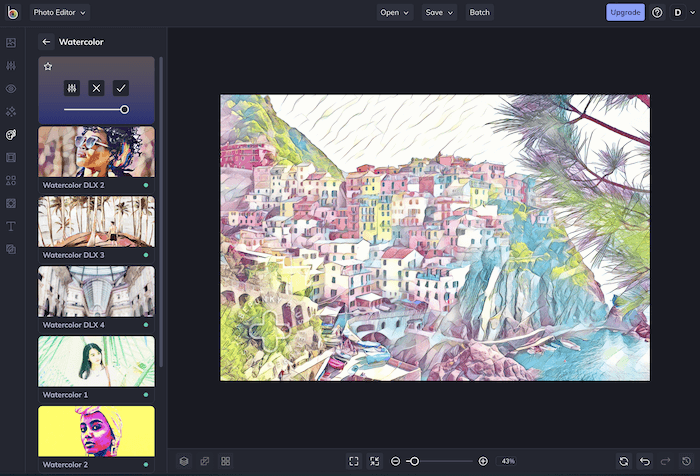Open the Text tool sidebar icon
The height and width of the screenshot is (476, 700).
pyautogui.click(x=11, y=226)
